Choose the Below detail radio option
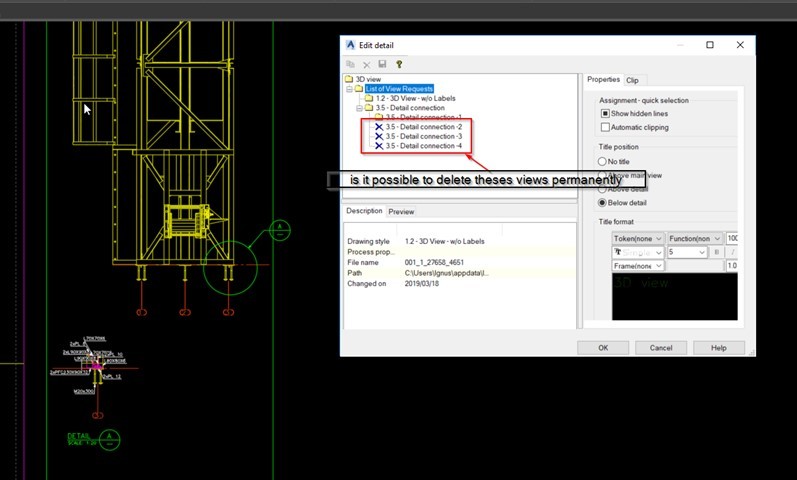The width and height of the screenshot is (797, 480). click(x=602, y=202)
